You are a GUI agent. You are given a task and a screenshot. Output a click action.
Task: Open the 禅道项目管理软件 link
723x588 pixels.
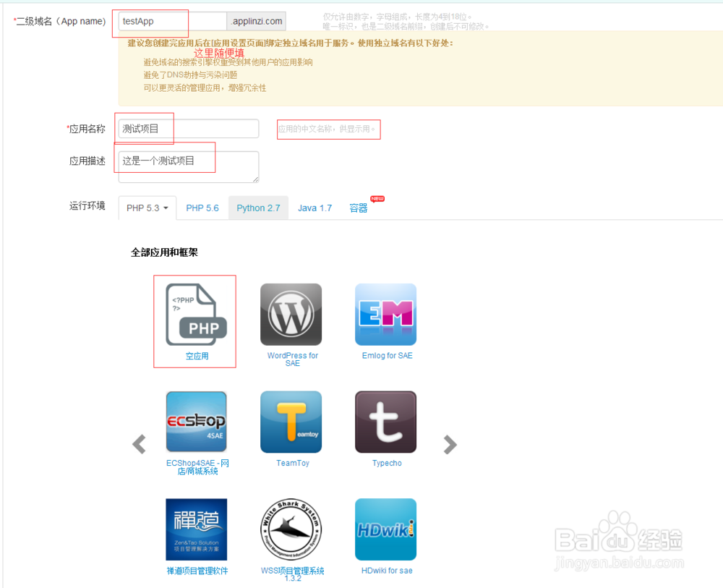(197, 571)
